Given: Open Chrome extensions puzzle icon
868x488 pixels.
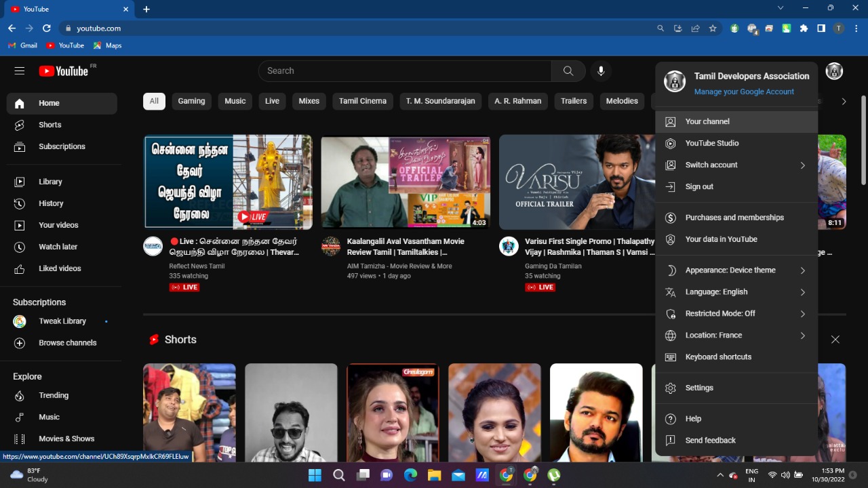Looking at the screenshot, I should point(804,28).
